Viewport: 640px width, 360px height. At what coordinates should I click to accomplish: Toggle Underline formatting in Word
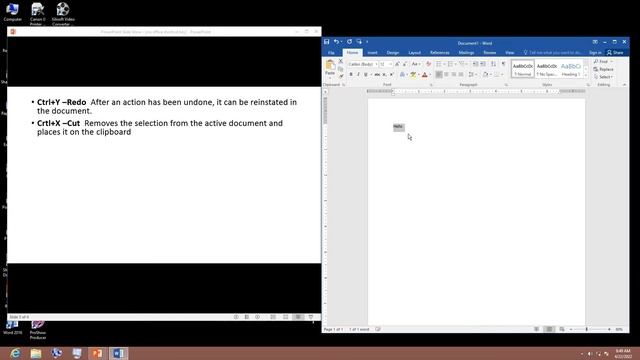pos(366,75)
